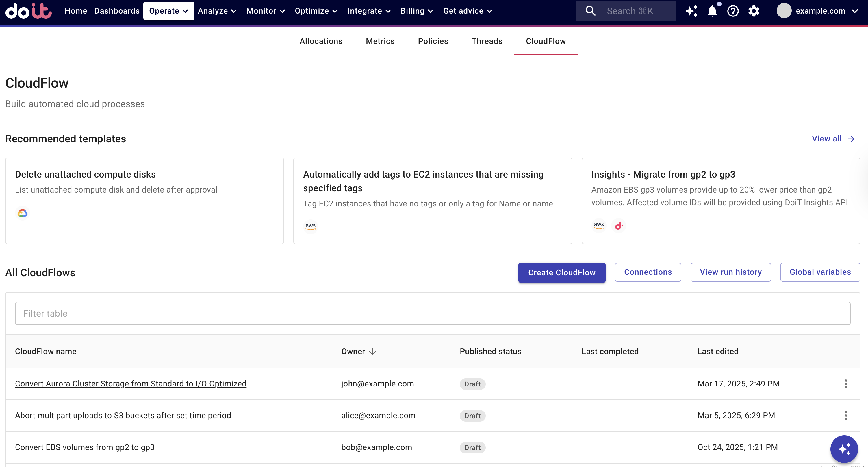Sort the table by Owner
The width and height of the screenshot is (868, 467).
(x=359, y=351)
